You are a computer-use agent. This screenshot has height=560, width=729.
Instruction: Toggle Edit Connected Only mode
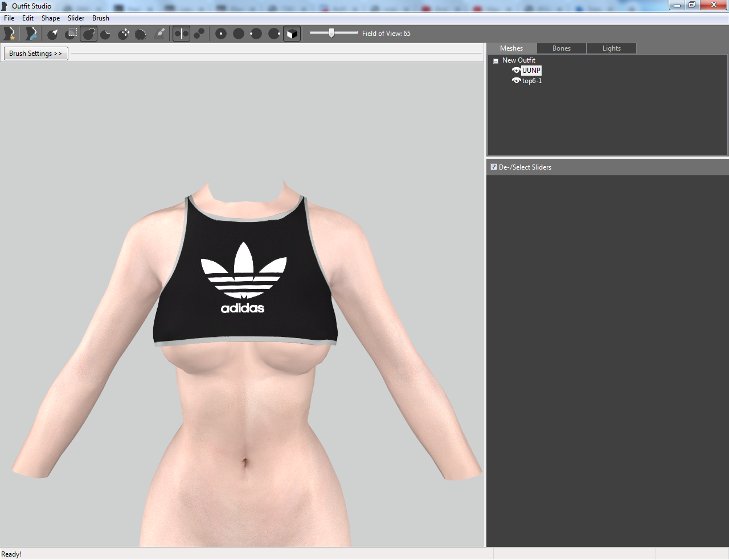(199, 34)
